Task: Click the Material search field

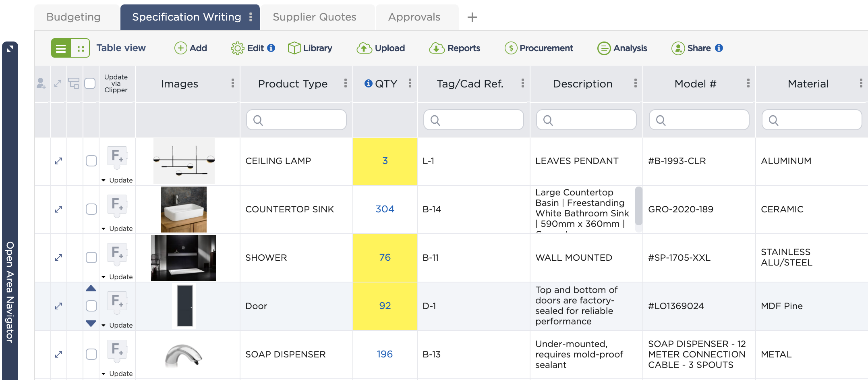Action: pyautogui.click(x=812, y=120)
